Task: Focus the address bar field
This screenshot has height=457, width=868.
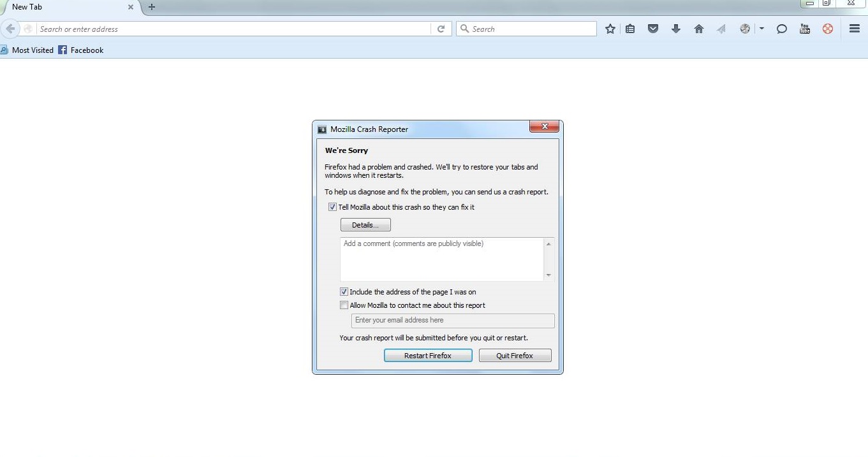Action: pos(233,29)
